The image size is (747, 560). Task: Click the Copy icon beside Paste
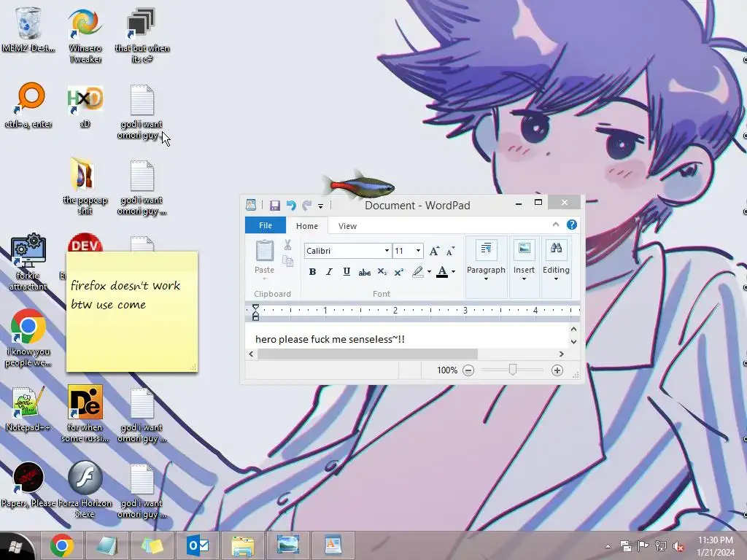287,261
